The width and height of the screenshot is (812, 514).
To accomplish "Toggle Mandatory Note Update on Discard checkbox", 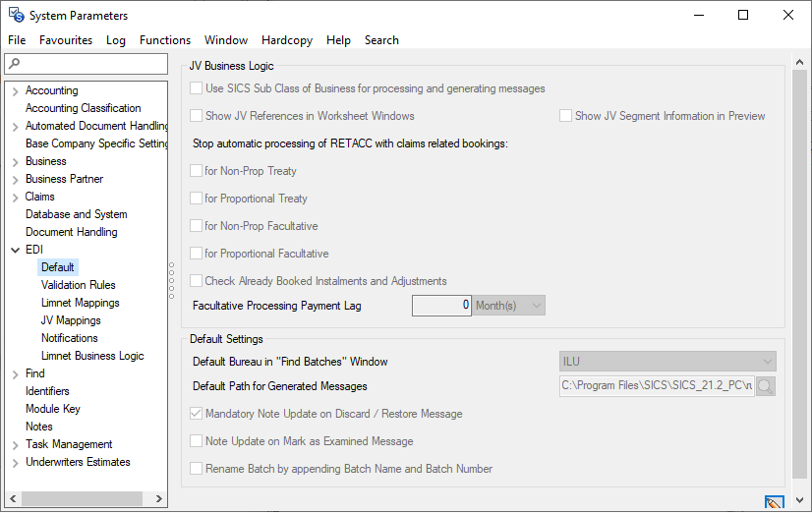I will point(197,414).
